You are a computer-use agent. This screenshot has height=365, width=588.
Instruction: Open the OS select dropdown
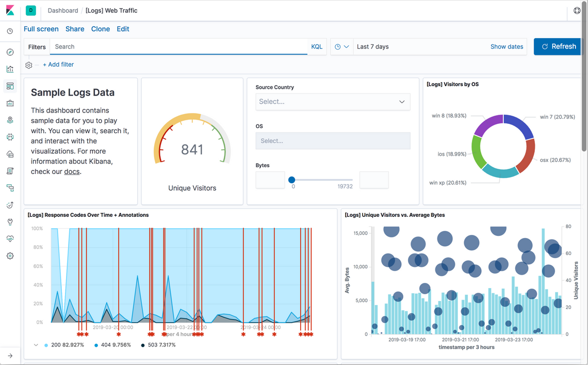(x=333, y=140)
